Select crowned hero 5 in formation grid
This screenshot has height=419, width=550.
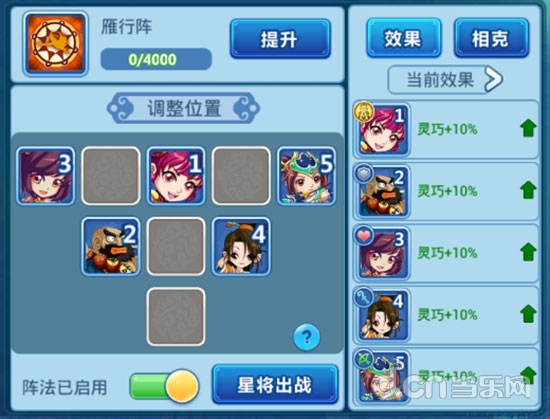point(306,176)
